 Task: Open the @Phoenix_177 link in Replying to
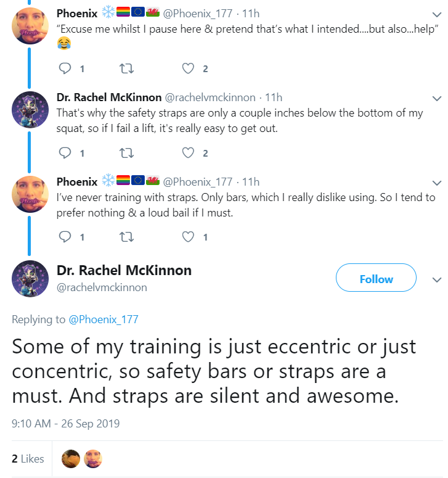tap(104, 319)
